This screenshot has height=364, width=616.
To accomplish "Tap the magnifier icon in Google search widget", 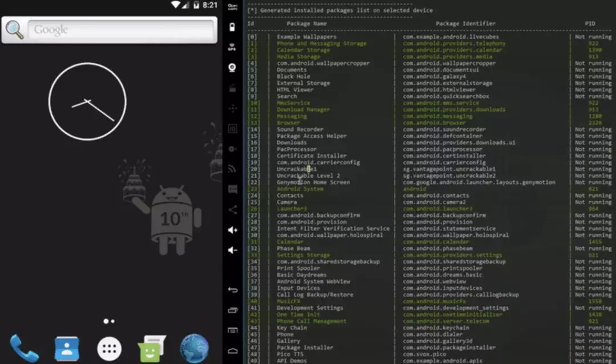I will [x=14, y=30].
